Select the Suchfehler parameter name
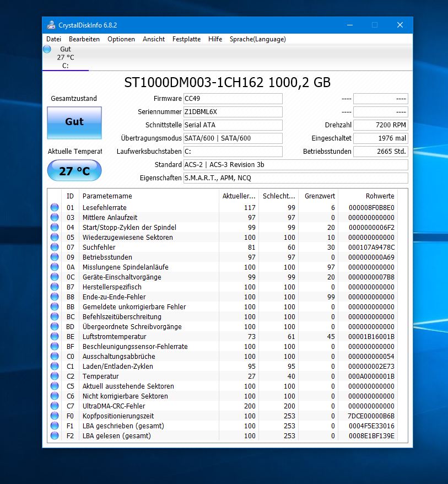This screenshot has height=484, width=448. coord(99,248)
